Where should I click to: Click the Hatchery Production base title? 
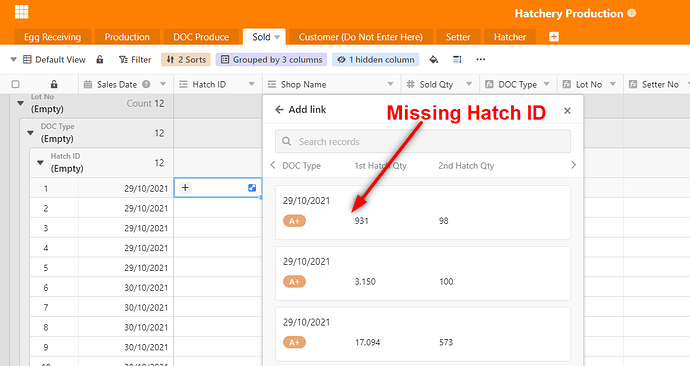click(569, 13)
